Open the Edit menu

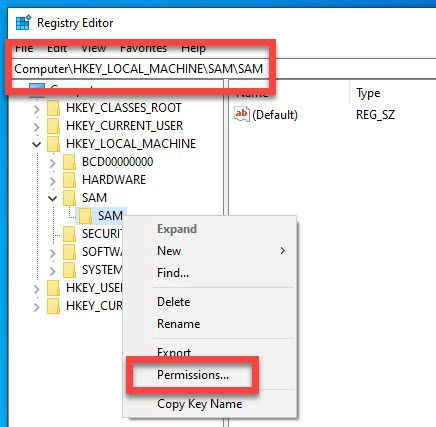(57, 48)
